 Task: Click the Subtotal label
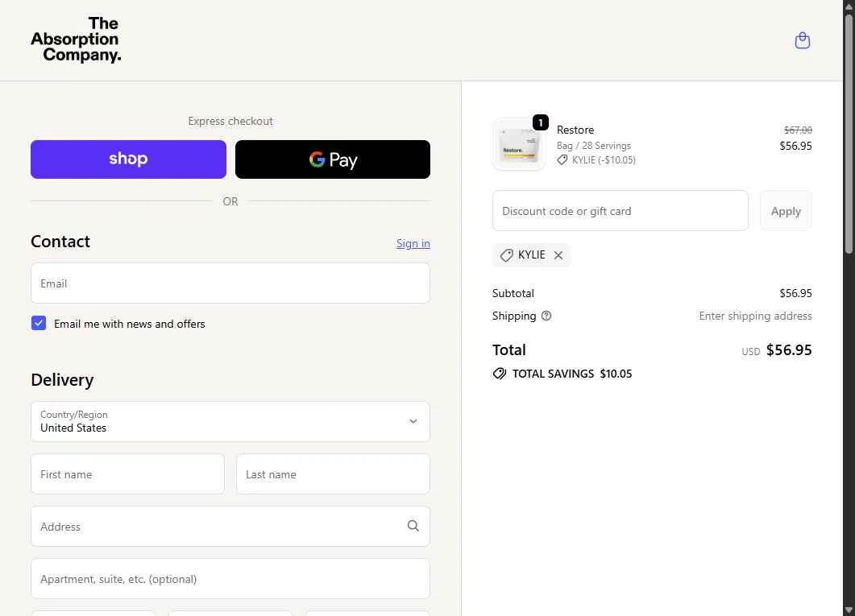click(x=513, y=293)
